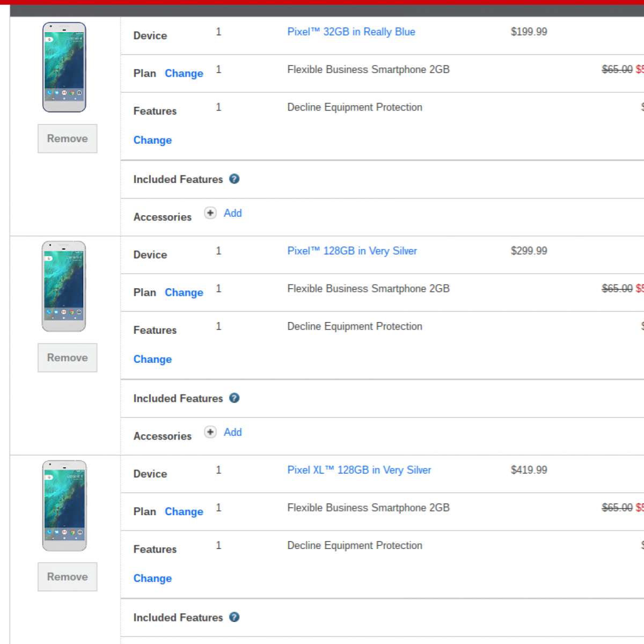Viewport: 644px width, 644px height.
Task: Add accessories to the Really Blue Pixel
Action: (233, 213)
